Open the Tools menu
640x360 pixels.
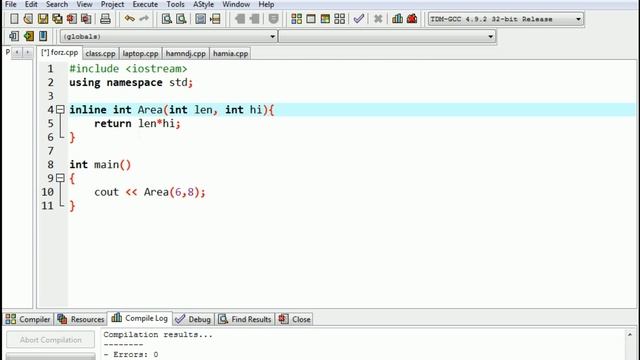coord(175,4)
